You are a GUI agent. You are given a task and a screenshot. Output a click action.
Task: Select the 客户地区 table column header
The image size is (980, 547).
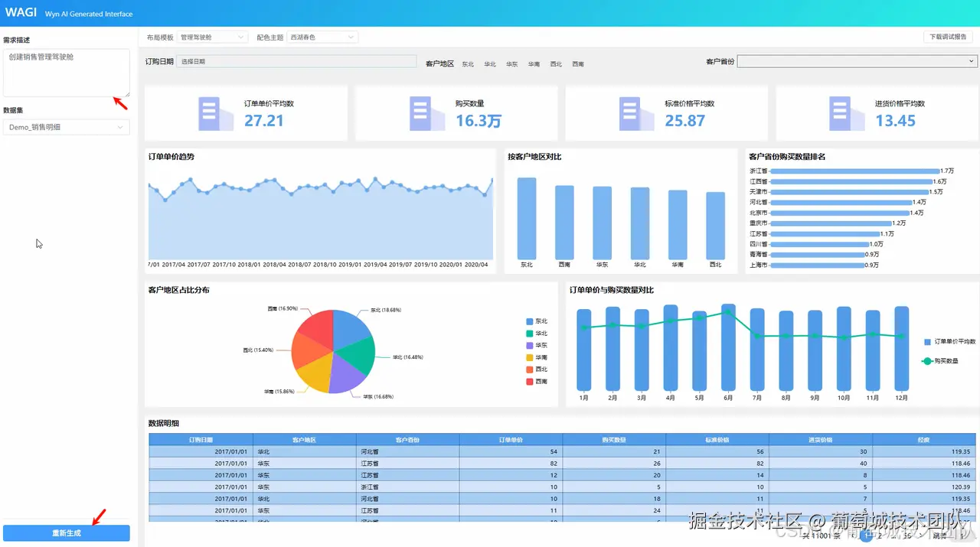coord(304,440)
